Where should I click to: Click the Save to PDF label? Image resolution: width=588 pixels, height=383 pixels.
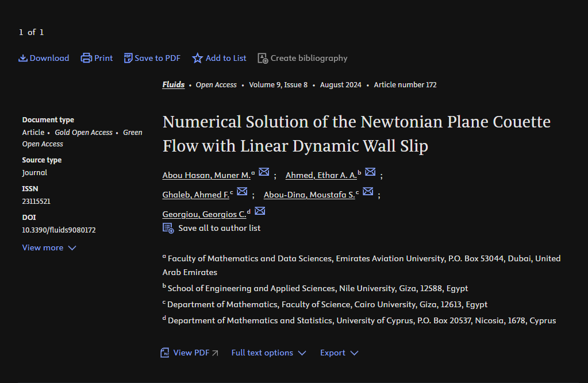point(157,58)
